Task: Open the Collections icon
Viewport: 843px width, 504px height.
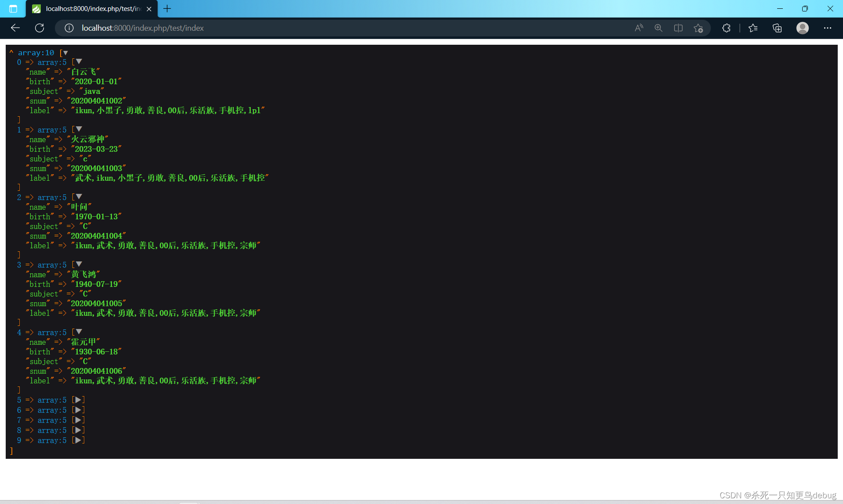Action: point(777,28)
